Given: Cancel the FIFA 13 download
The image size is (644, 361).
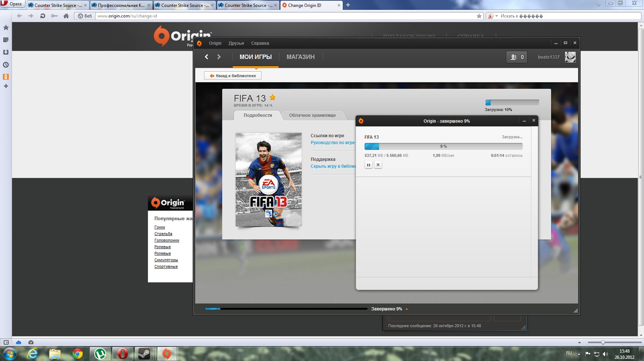Looking at the screenshot, I should [x=378, y=165].
